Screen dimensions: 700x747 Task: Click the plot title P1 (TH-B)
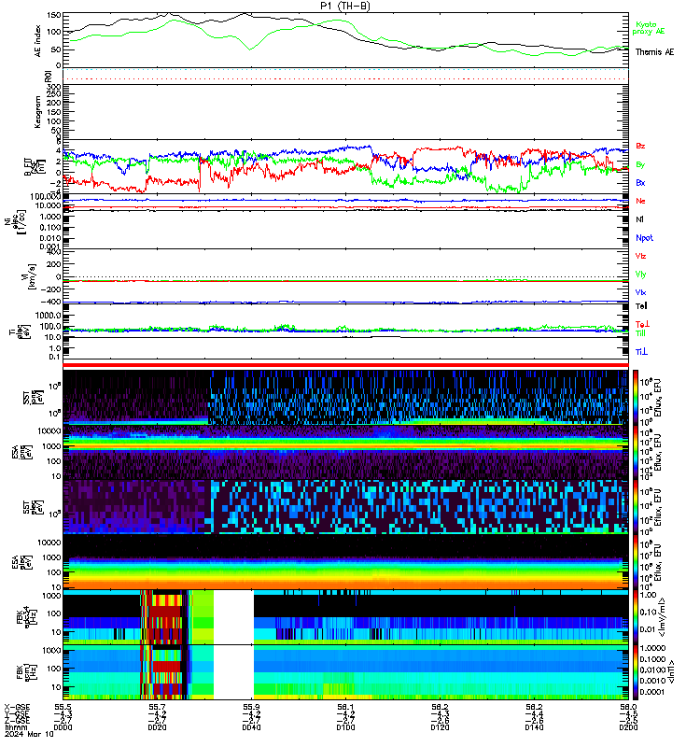pyautogui.click(x=345, y=7)
